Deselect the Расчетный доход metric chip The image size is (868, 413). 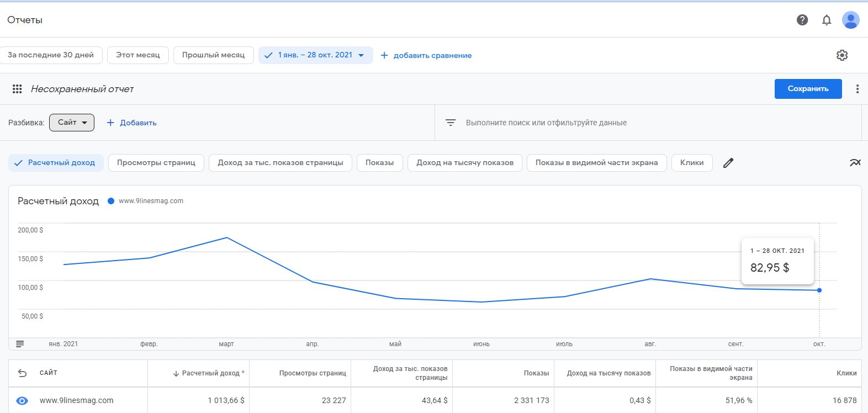click(56, 163)
